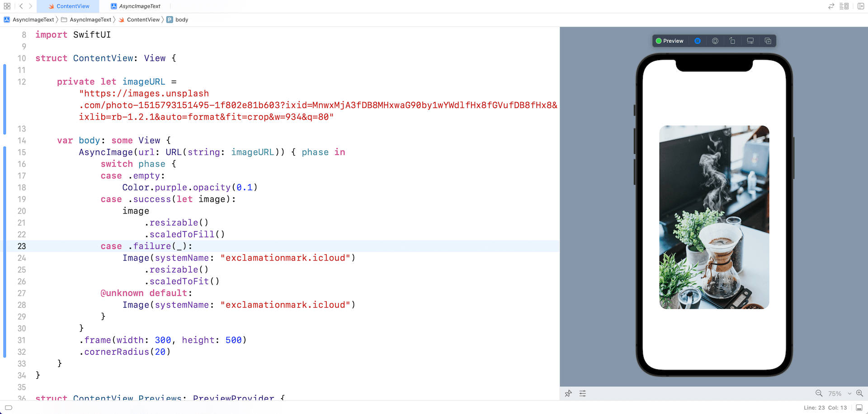Go back in editor history
The width and height of the screenshot is (868, 414).
21,6
